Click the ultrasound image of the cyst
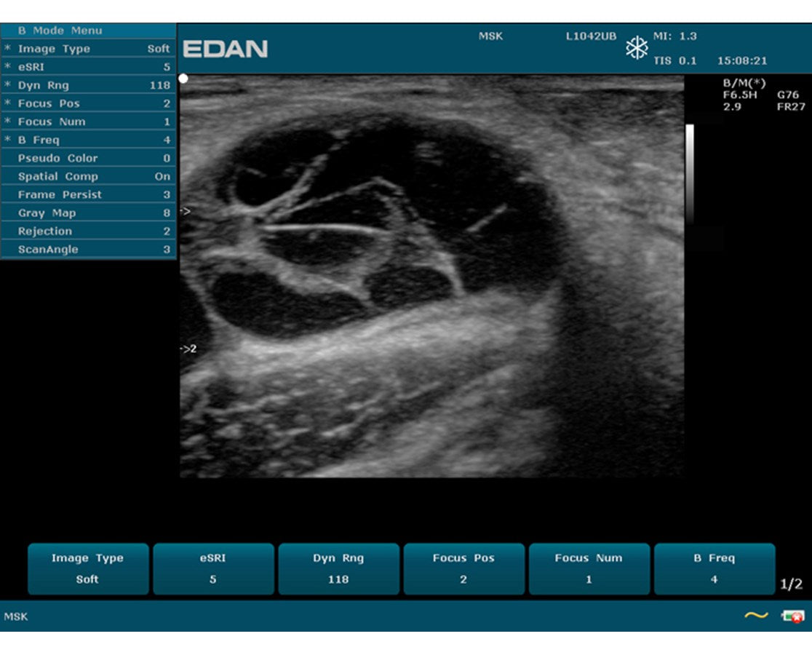 (432, 276)
